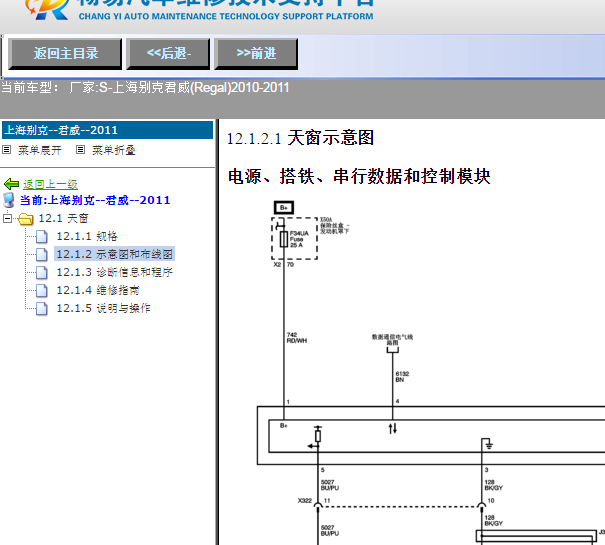Screen dimensions: 605x545
Task: Open 12.1.4 维修指南 page
Action: click(x=98, y=290)
